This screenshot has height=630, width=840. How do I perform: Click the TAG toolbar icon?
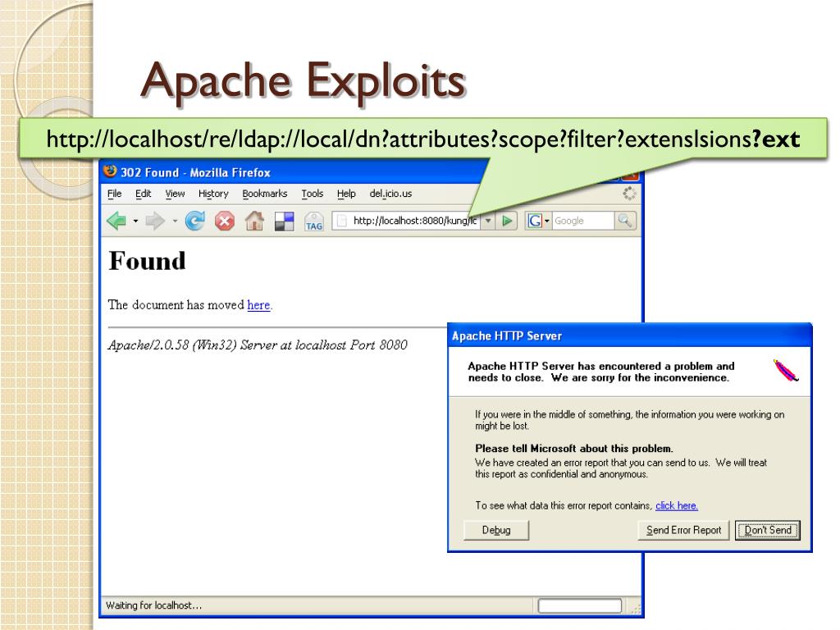pyautogui.click(x=314, y=221)
